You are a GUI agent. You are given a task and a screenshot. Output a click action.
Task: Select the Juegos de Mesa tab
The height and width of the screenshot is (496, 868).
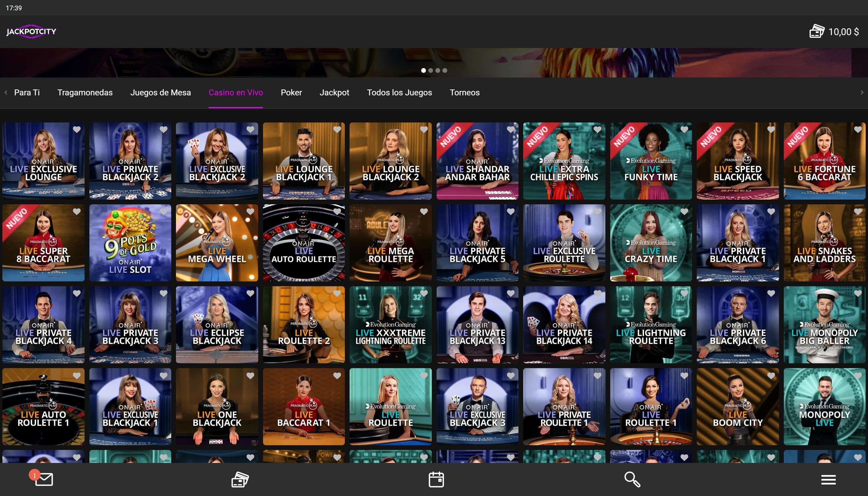pyautogui.click(x=160, y=92)
